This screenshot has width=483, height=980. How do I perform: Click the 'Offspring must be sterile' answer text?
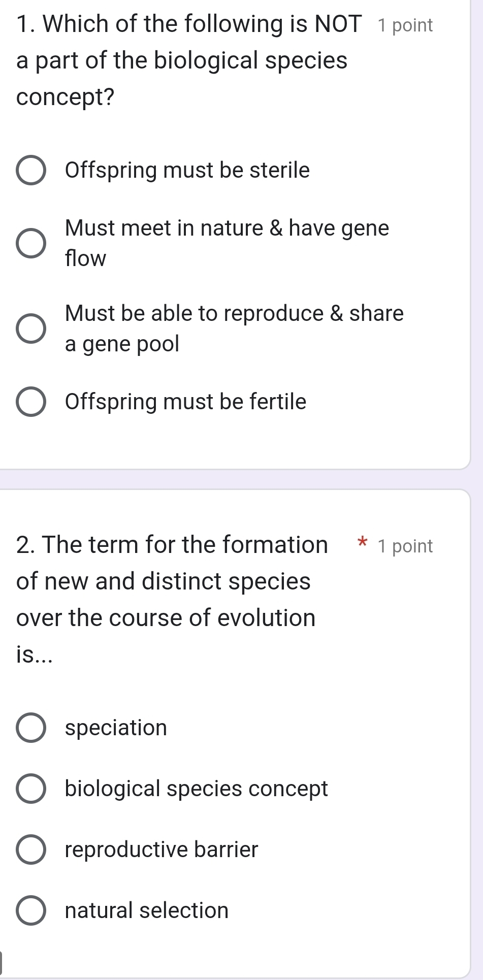click(x=187, y=170)
